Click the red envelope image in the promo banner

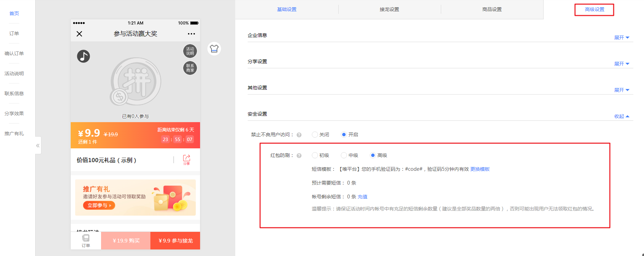point(172,198)
